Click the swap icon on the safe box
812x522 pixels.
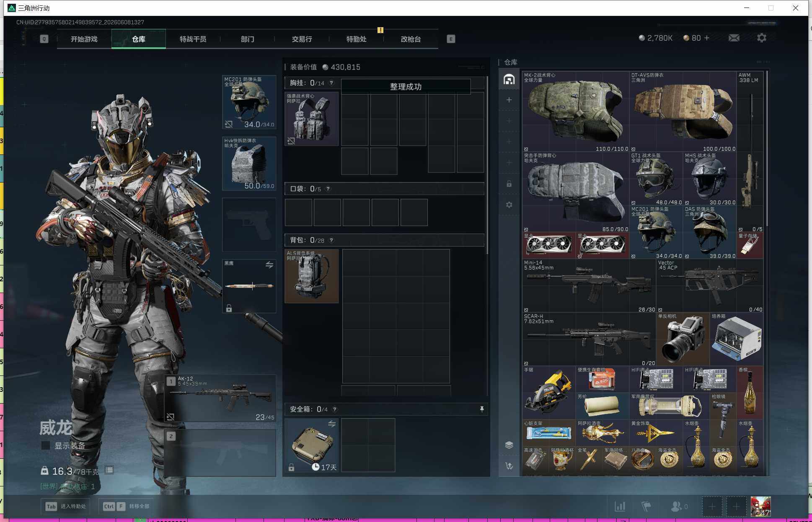coord(332,424)
